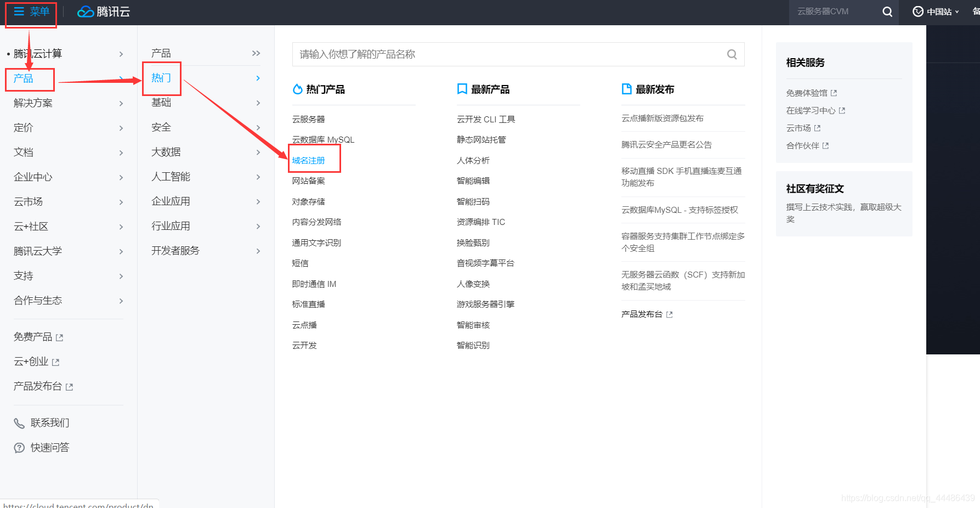Click the 产品发布台 external icon in sidebar
Image resolution: width=980 pixels, height=508 pixels.
[69, 387]
